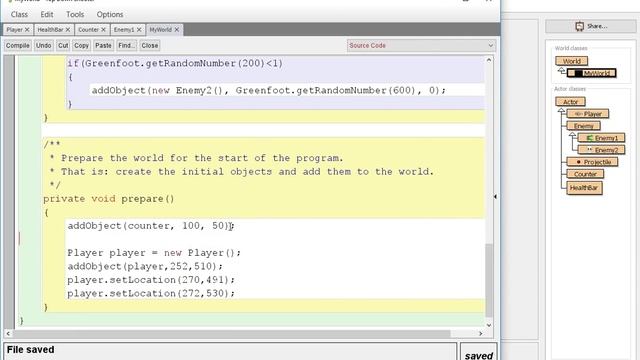Switch to the Player tab

pyautogui.click(x=15, y=30)
